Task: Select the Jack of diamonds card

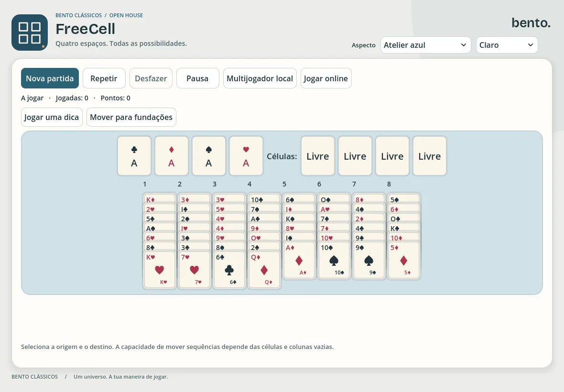Action: point(299,208)
